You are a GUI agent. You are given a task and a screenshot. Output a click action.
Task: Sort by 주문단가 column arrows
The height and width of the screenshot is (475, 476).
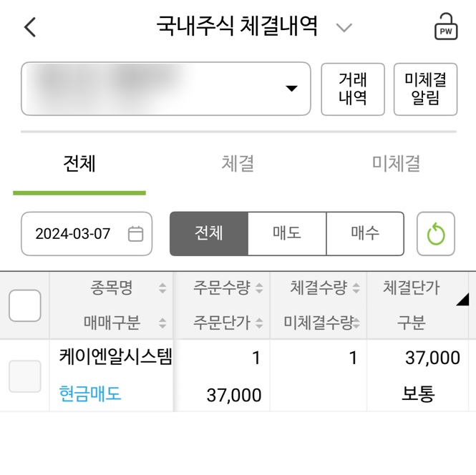259,323
